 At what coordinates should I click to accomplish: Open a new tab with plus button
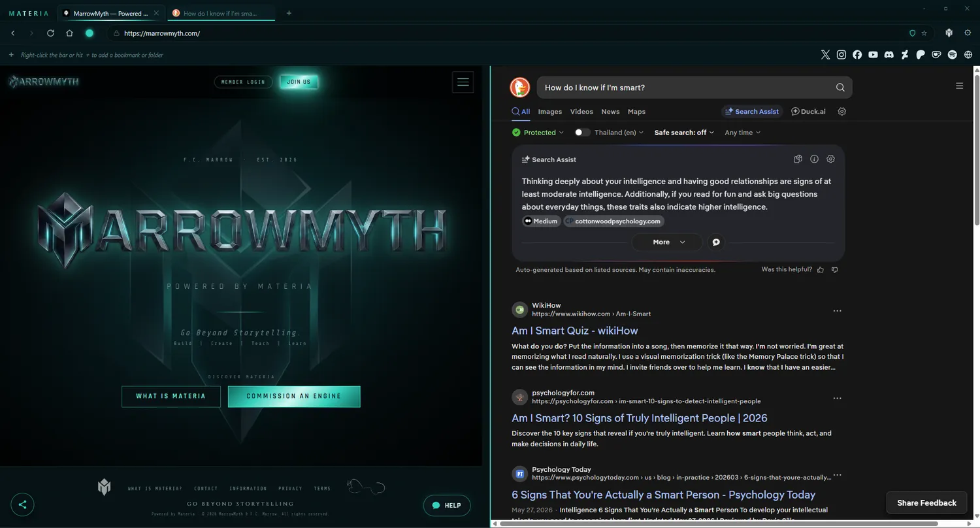[x=289, y=13]
